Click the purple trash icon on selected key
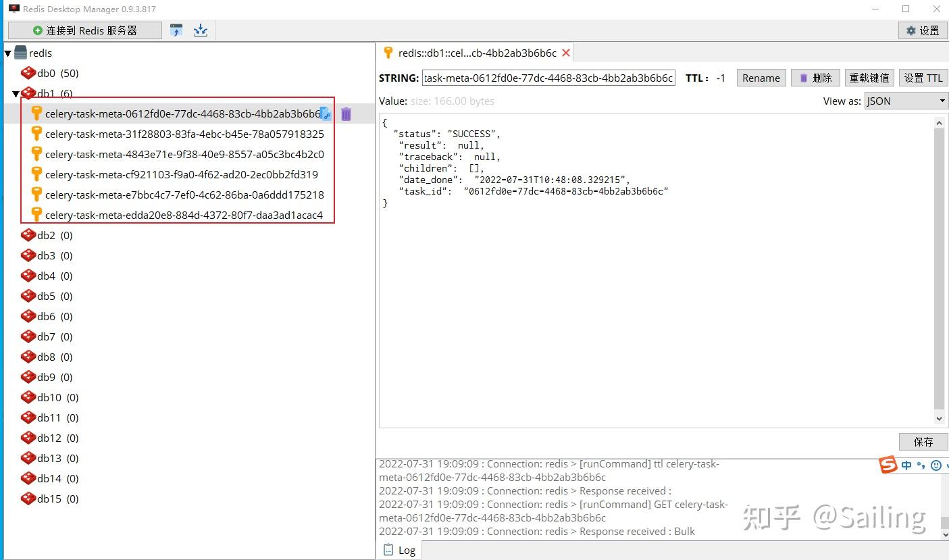This screenshot has width=949, height=560. click(346, 114)
